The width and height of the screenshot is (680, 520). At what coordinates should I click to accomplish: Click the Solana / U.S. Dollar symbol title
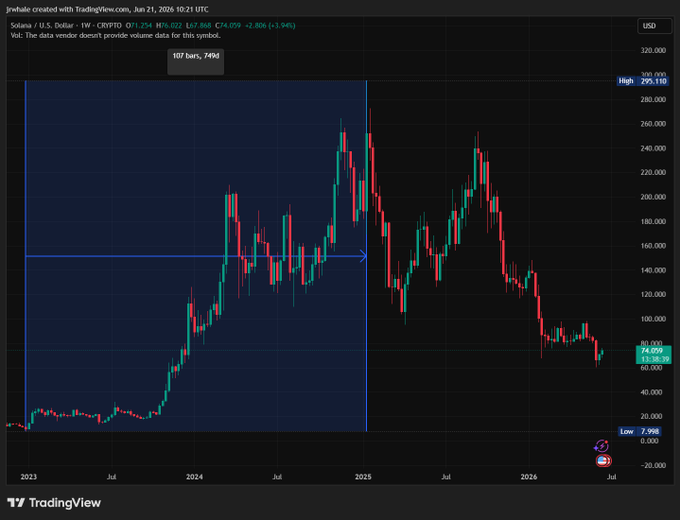[42, 26]
